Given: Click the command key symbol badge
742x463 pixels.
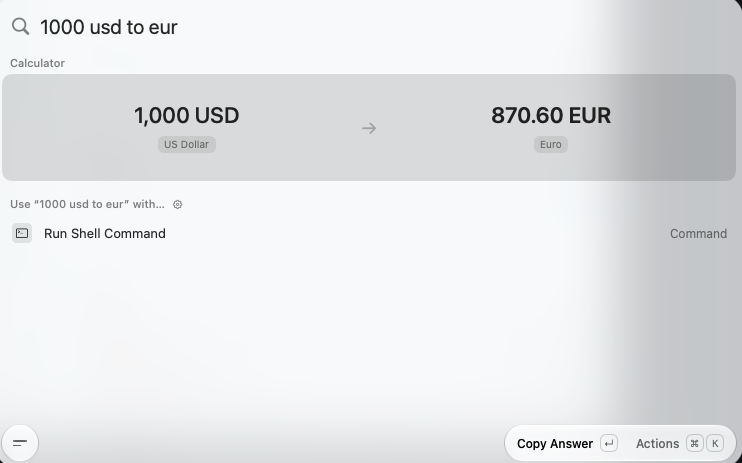Looking at the screenshot, I should tap(694, 444).
